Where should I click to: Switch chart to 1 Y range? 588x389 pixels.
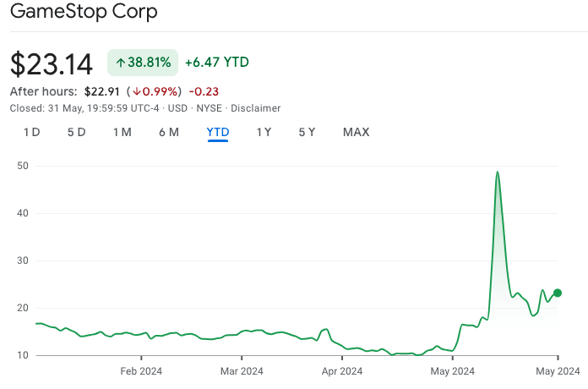[x=264, y=132]
